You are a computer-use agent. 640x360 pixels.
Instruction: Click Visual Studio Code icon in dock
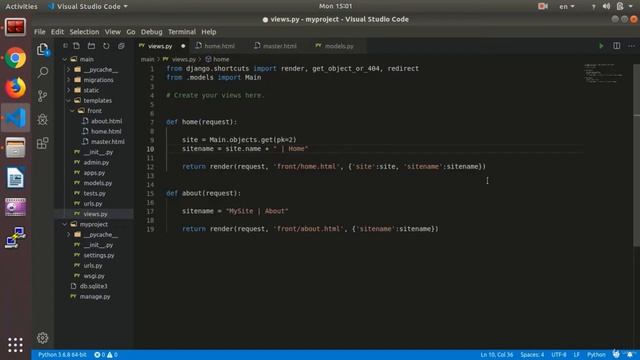coord(16,118)
